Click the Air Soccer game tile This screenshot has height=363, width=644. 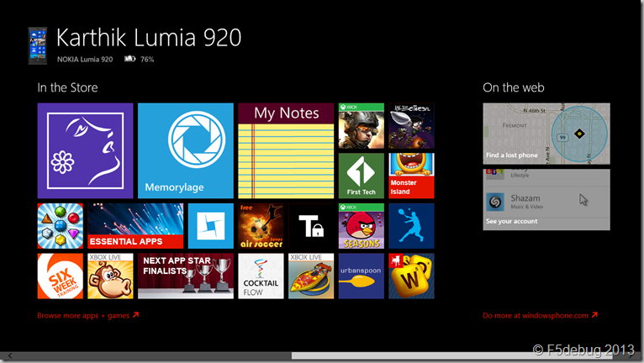click(x=261, y=225)
